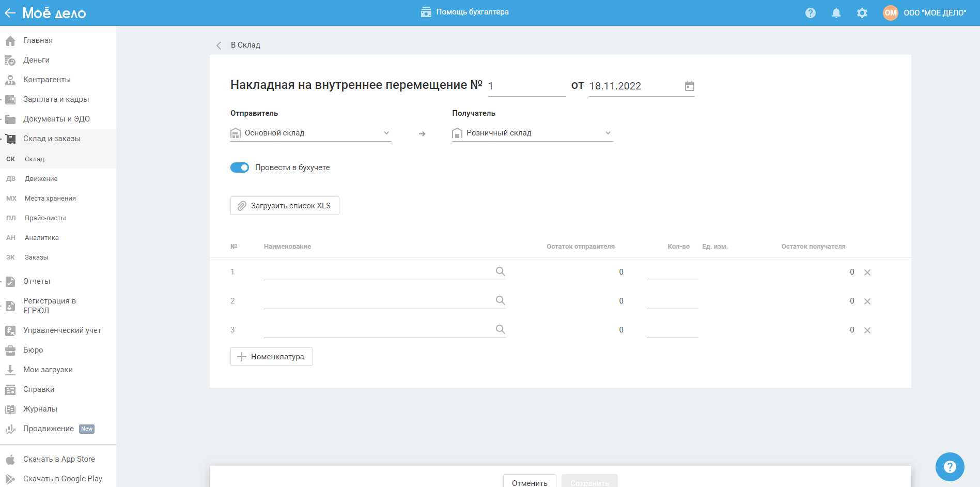The height and width of the screenshot is (487, 980).
Task: Click the Кол-во field in row 3
Action: click(x=672, y=330)
